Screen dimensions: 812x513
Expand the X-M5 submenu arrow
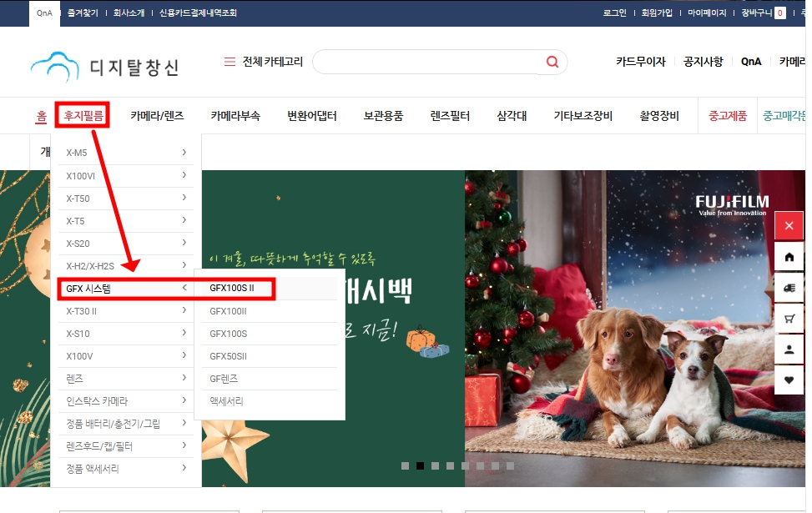pos(184,152)
